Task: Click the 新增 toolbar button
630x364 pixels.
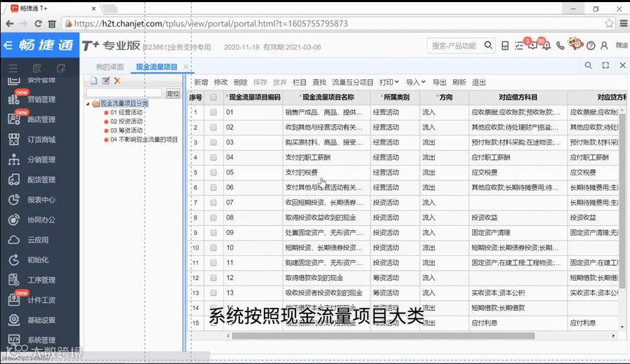Action: (x=201, y=82)
